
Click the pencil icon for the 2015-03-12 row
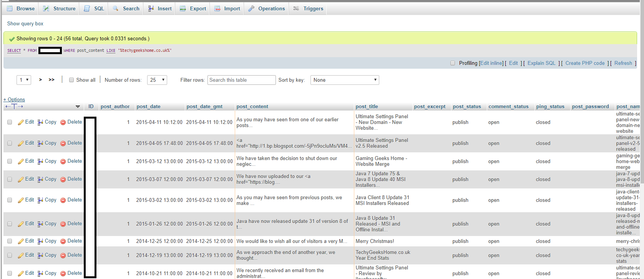[x=21, y=162]
